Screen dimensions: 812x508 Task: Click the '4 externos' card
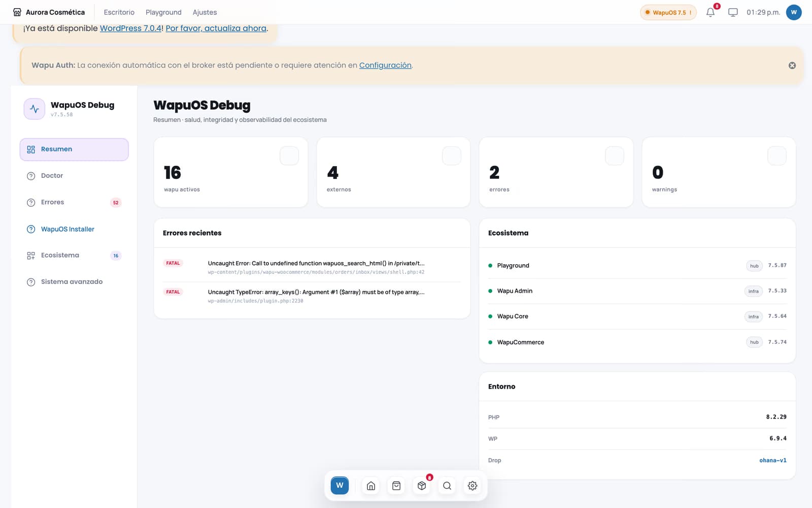click(x=393, y=172)
